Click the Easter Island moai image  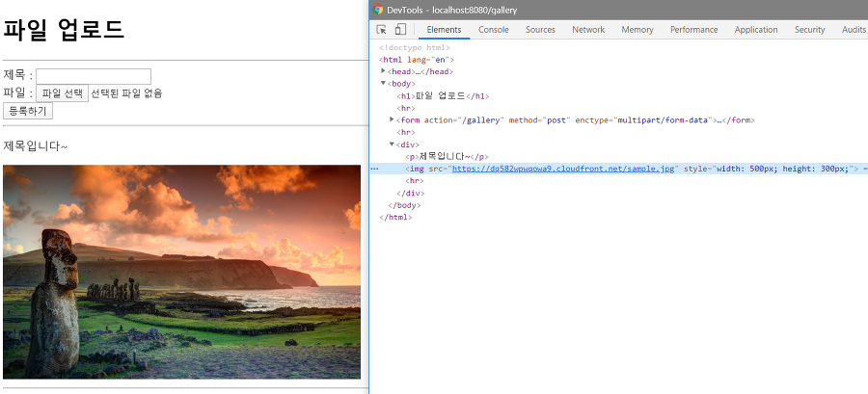pyautogui.click(x=181, y=272)
